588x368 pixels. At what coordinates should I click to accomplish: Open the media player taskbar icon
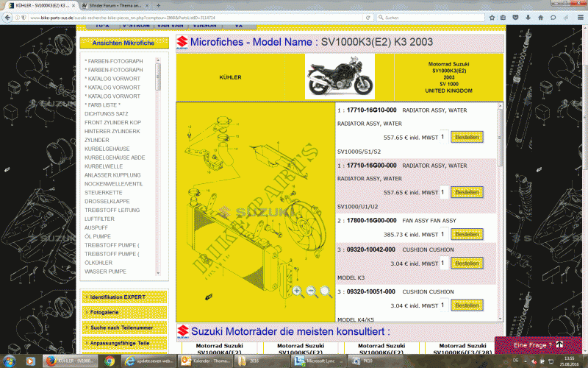click(x=30, y=361)
